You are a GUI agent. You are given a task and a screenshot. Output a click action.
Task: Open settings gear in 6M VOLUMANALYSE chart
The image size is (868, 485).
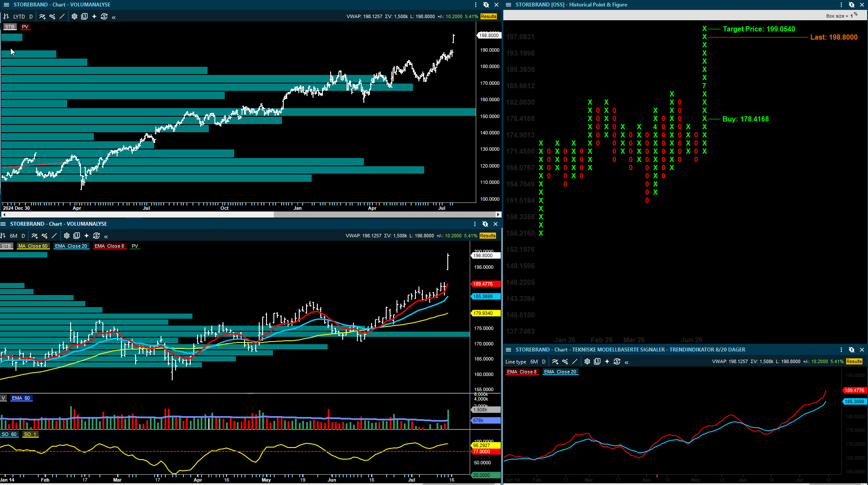67,236
